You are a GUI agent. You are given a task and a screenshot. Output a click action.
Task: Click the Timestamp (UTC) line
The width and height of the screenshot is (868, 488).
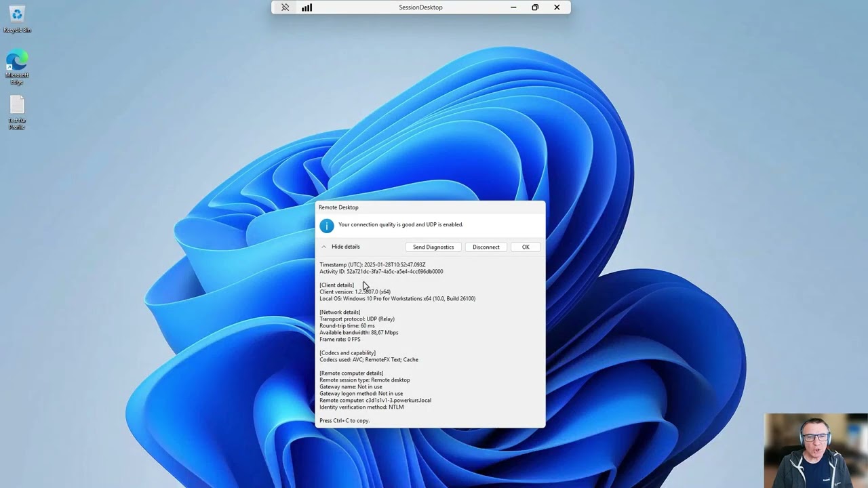pos(372,264)
